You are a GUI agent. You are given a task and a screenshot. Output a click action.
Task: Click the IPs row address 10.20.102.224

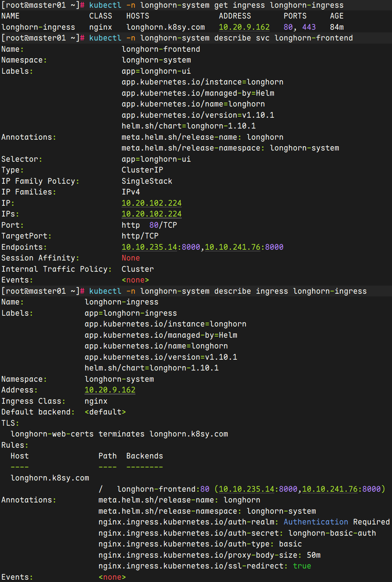coord(151,214)
